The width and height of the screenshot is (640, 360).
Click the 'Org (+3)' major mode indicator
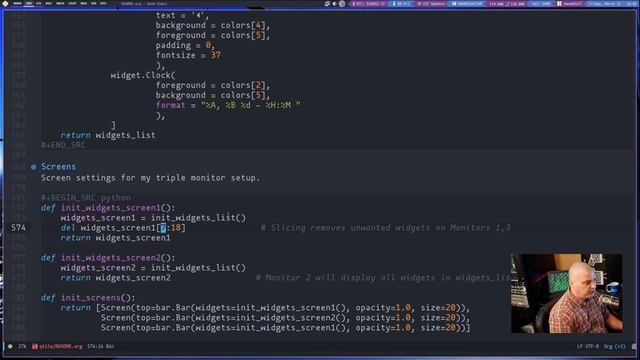pos(615,347)
